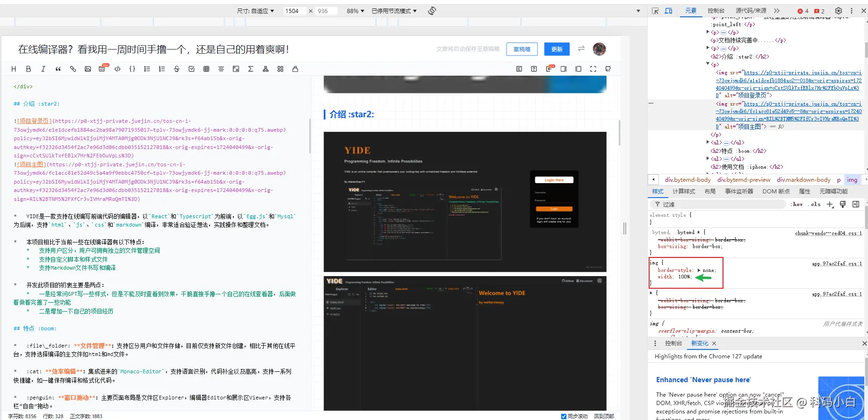Image resolution: width=868 pixels, height=420 pixels.
Task: Select div.markdown-body in the breadcrumb
Action: [803, 180]
